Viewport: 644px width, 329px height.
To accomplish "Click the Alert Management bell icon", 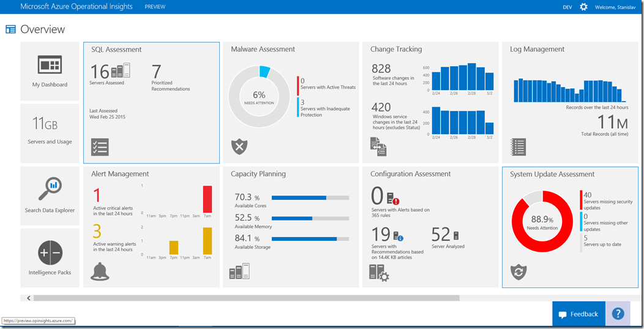I will point(100,271).
